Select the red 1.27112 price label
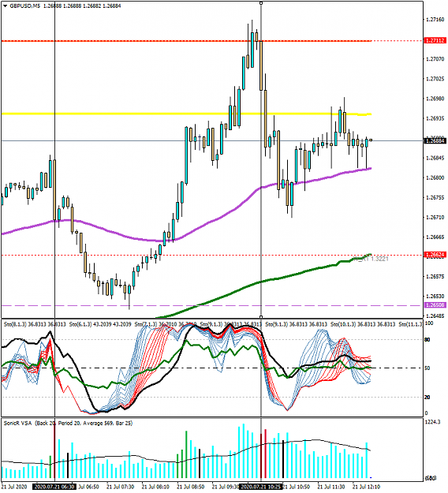This screenshot has height=493, width=448. point(435,40)
